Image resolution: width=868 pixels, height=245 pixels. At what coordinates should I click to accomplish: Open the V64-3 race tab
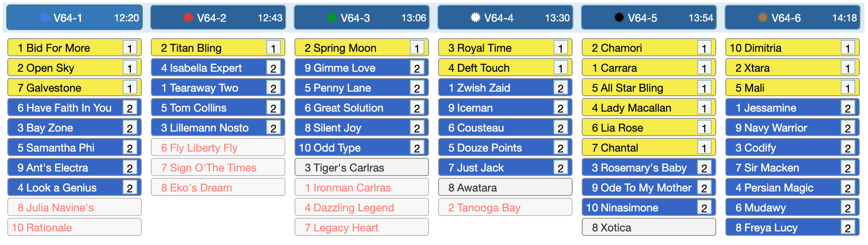tap(362, 18)
